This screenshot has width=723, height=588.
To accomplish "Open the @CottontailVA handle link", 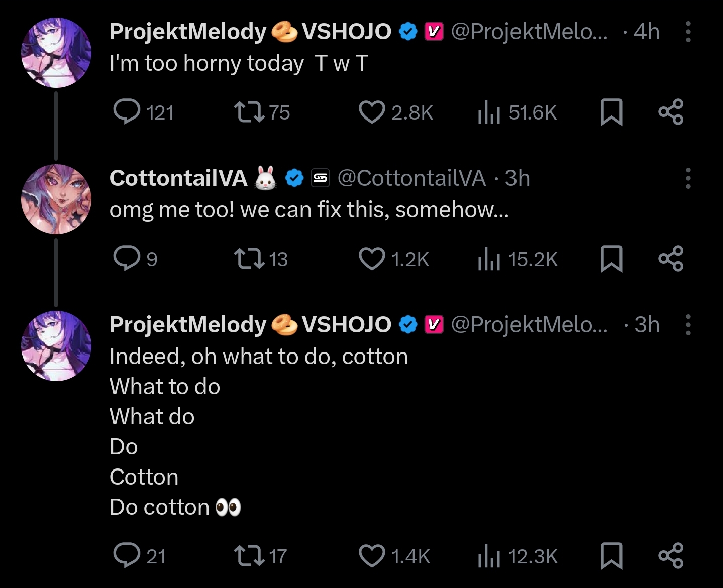I will pyautogui.click(x=411, y=178).
